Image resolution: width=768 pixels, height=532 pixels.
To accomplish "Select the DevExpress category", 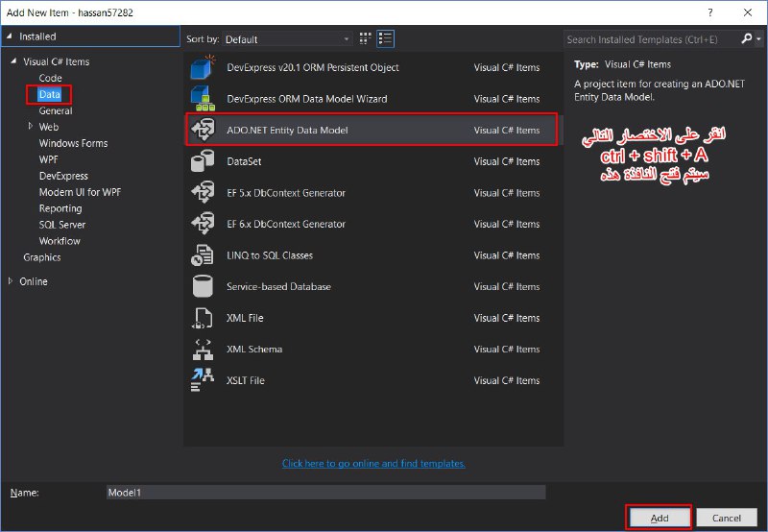I will 63,176.
